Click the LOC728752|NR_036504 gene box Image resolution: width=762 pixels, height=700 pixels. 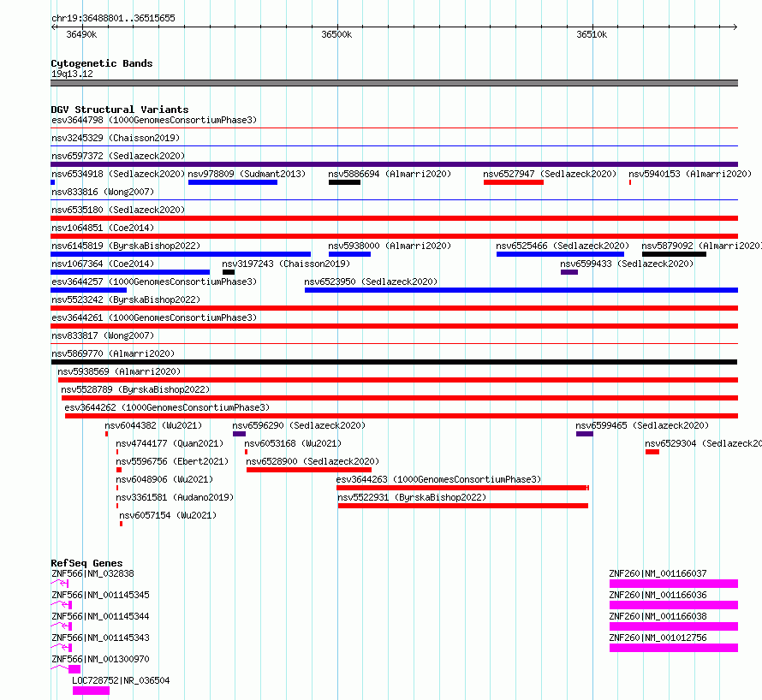point(91,691)
